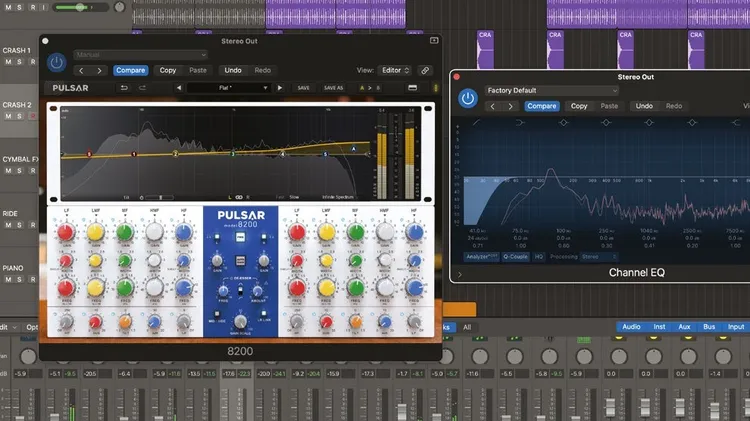Select the Inst filter tab in mixer

pos(659,327)
